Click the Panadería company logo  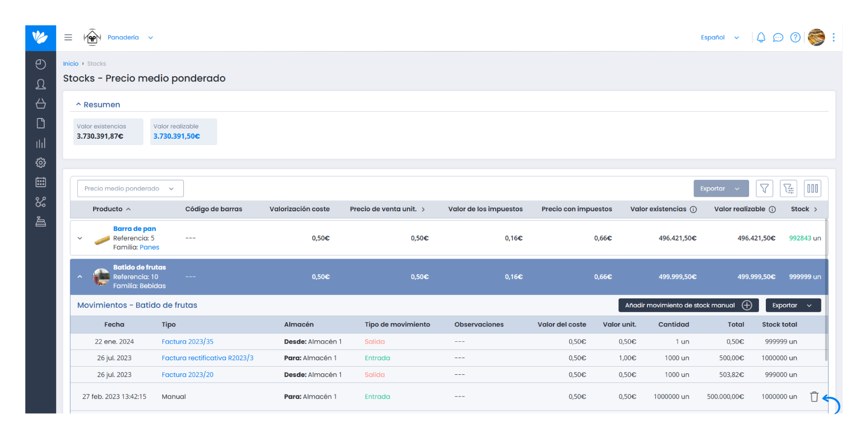click(x=92, y=38)
